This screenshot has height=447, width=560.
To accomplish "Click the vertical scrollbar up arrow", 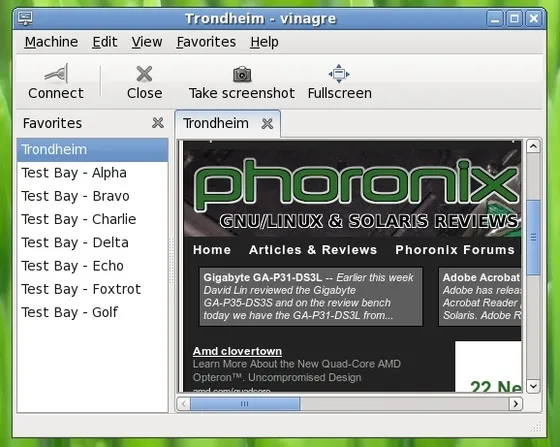I will point(533,146).
